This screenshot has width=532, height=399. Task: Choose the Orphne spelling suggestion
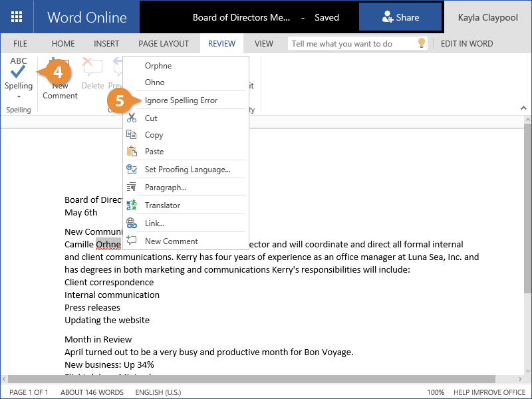tap(158, 65)
